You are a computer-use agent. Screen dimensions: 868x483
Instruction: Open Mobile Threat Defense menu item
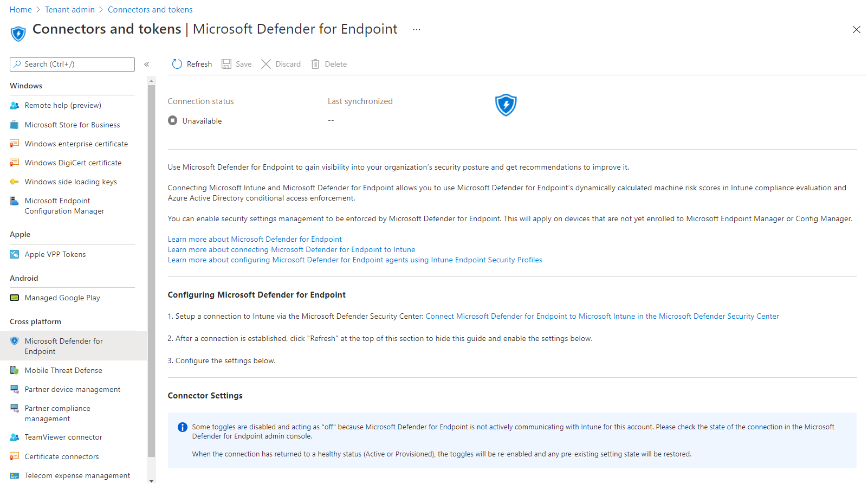(x=63, y=370)
